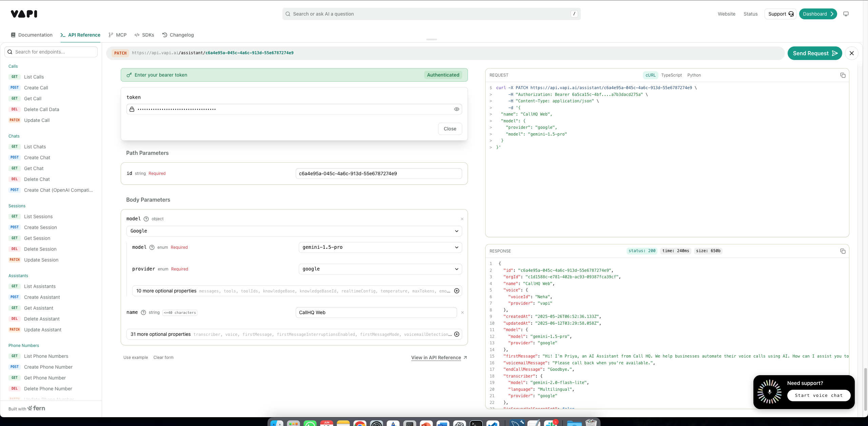
Task: Select the API Reference tab
Action: click(80, 35)
